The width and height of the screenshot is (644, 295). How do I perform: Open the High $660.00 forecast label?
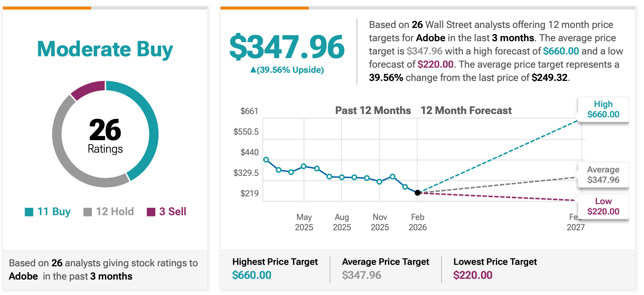tap(603, 109)
